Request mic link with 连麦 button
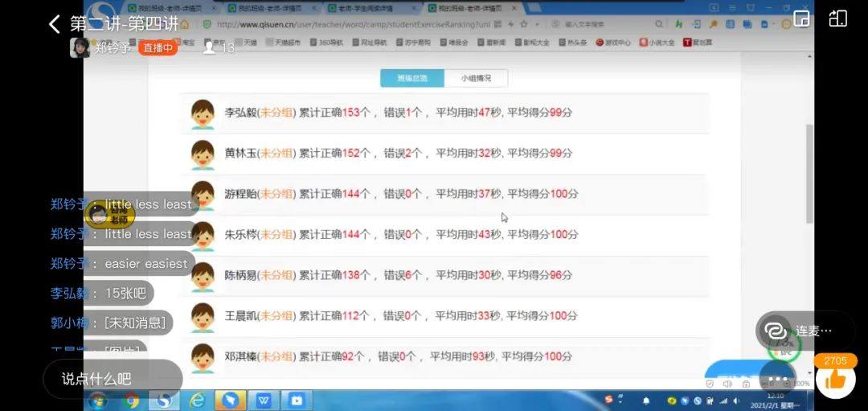Screen dimensions: 868x411 click(x=804, y=331)
